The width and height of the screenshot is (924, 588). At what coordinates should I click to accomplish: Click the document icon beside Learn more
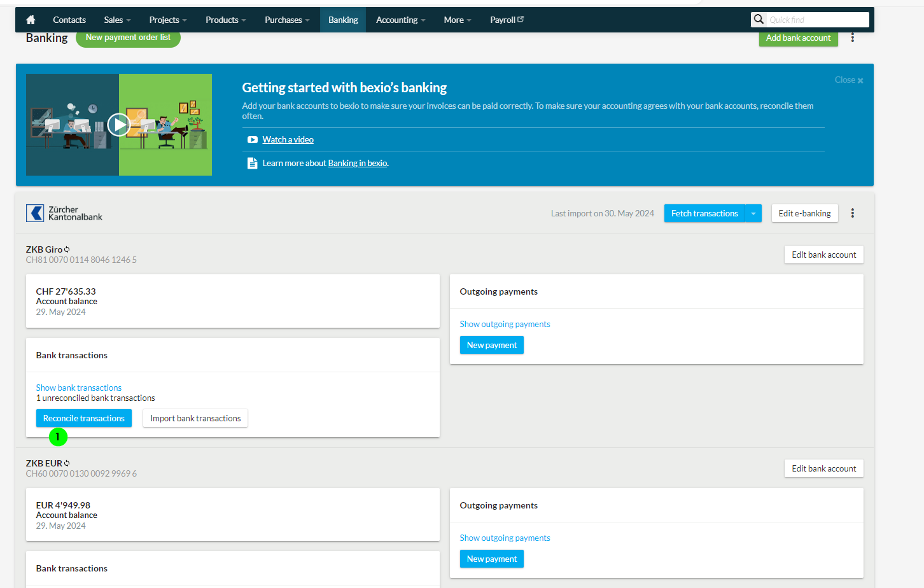[253, 163]
